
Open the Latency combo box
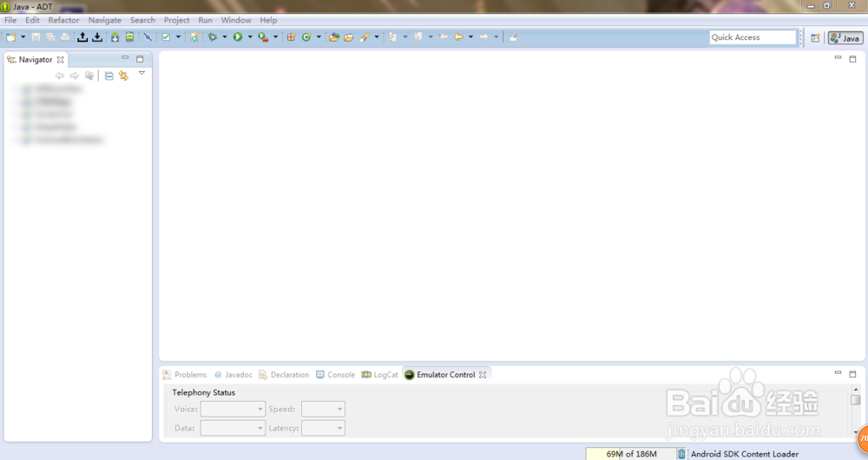pyautogui.click(x=323, y=428)
